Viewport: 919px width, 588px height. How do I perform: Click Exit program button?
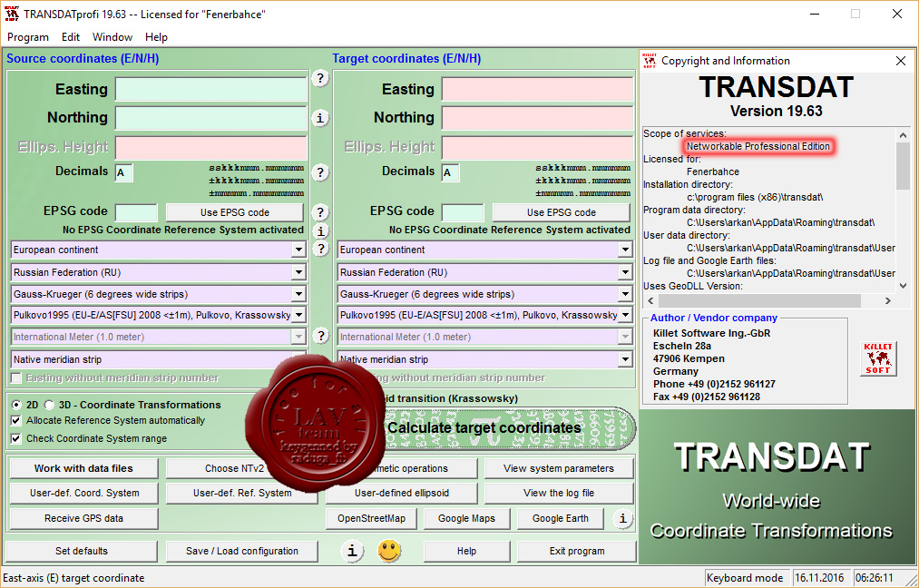tap(577, 551)
